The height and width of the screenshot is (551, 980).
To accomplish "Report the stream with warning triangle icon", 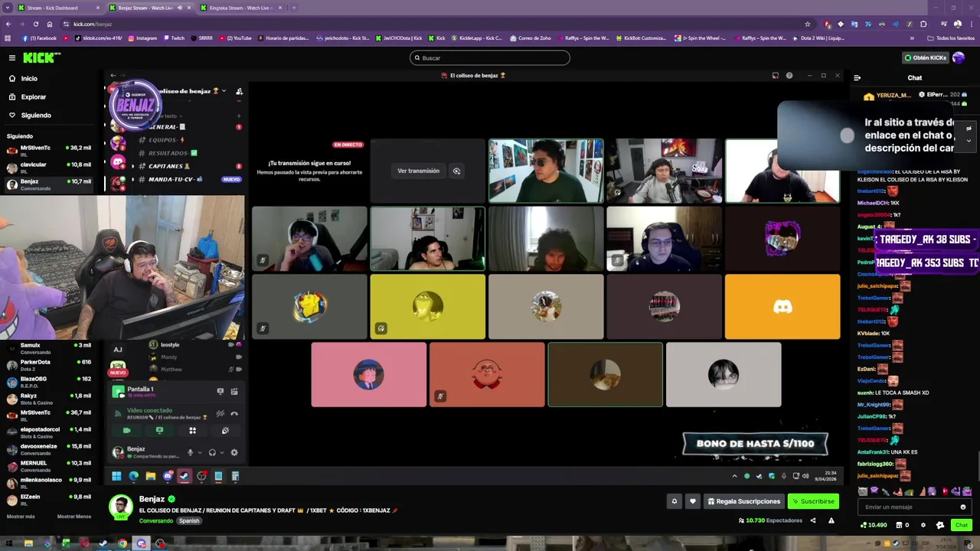I will 831,520.
